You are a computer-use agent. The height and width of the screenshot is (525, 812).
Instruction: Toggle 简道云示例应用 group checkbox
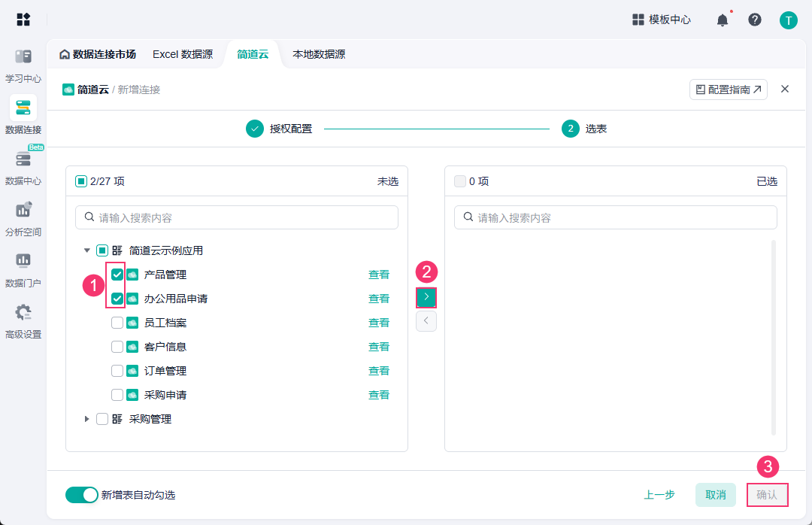(102, 250)
